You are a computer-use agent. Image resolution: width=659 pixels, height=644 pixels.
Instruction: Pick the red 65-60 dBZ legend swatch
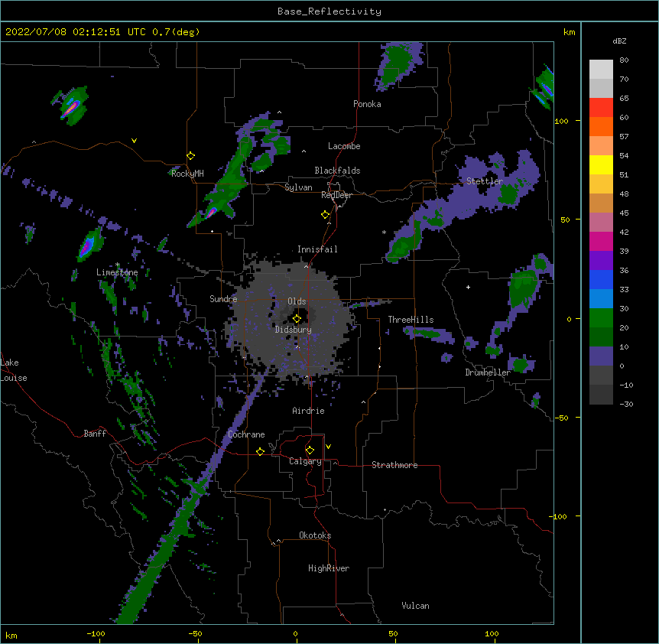pyautogui.click(x=601, y=108)
